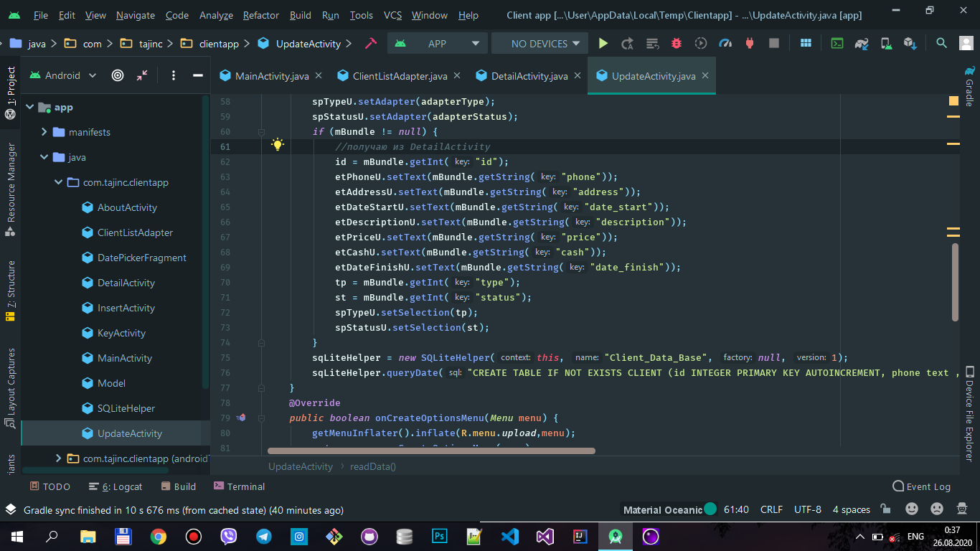Open the Android Profiler gauge icon
This screenshot has width=980, height=551.
pos(725,44)
